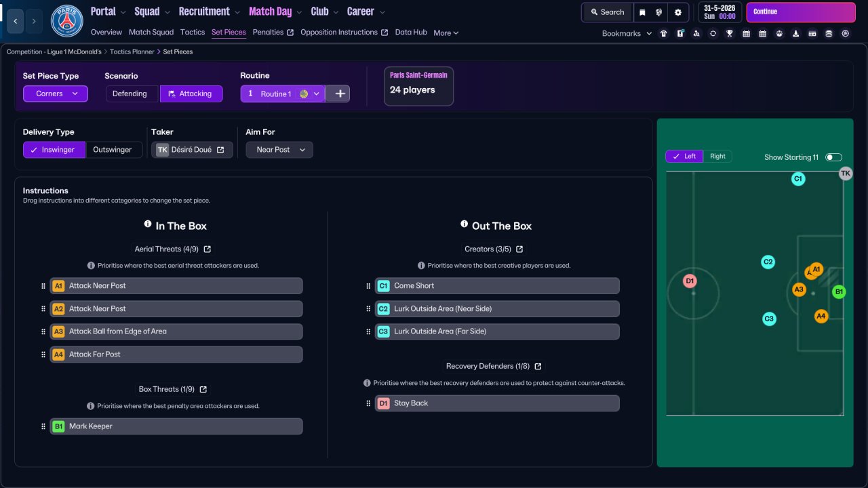The height and width of the screenshot is (488, 868).
Task: Open the date and time display
Action: 719,12
